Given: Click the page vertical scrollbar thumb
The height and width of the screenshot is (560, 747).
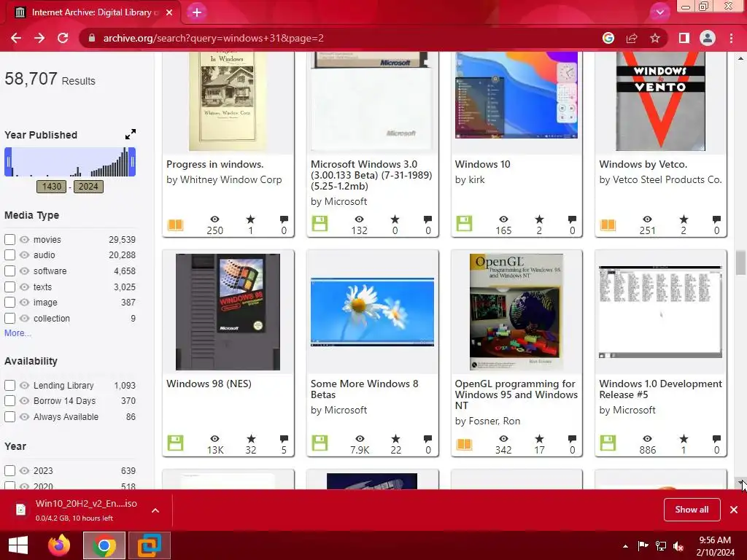Looking at the screenshot, I should 740,262.
